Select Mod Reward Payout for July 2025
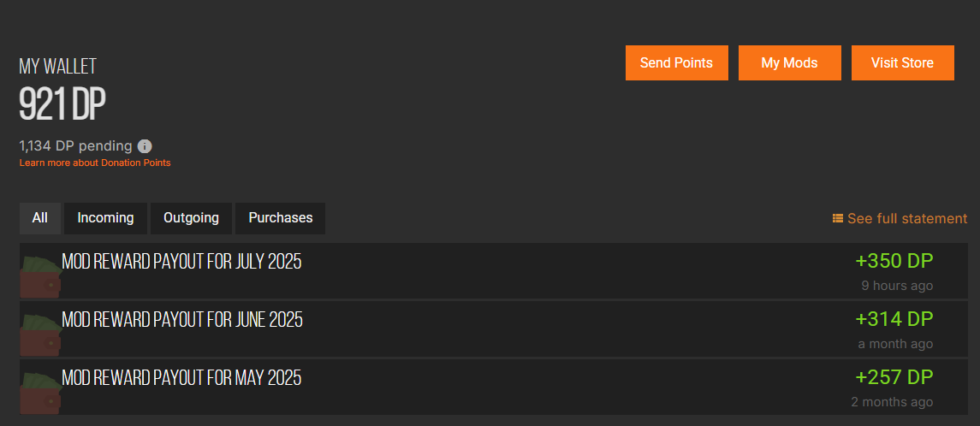 [181, 262]
